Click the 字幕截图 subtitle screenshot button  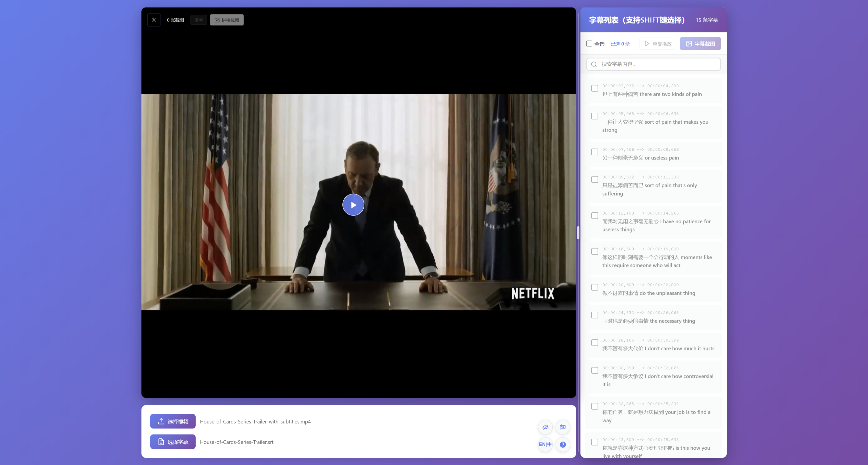coord(700,43)
